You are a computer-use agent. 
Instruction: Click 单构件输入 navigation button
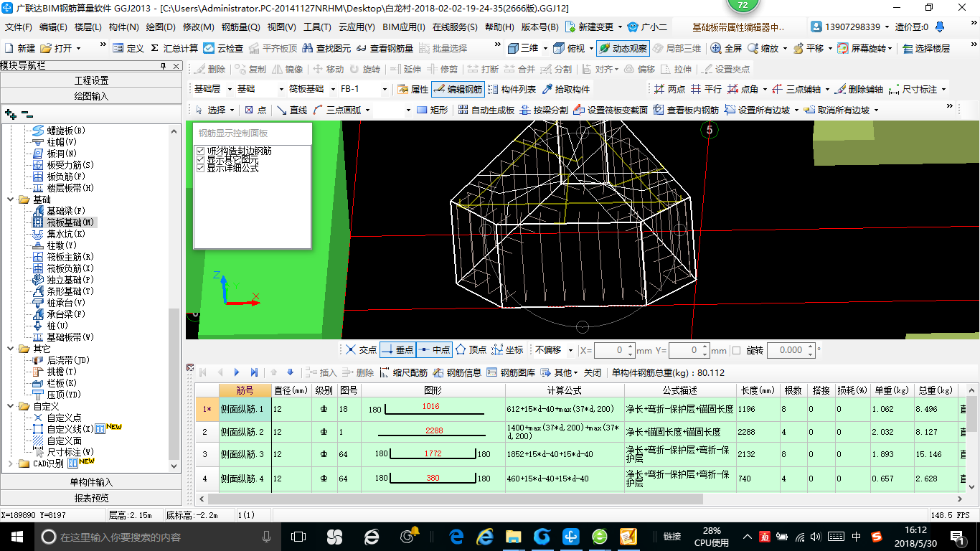[91, 482]
